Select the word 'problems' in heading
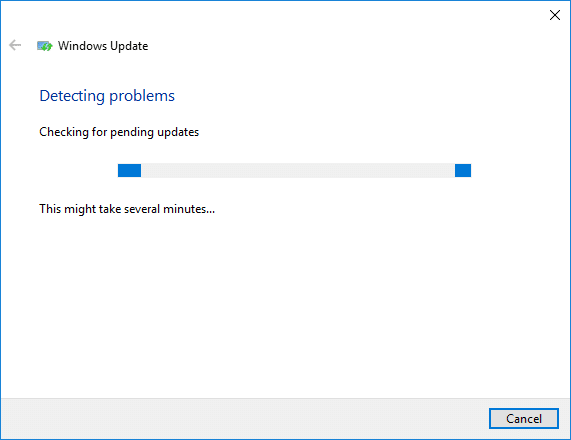This screenshot has width=571, height=440. click(142, 97)
